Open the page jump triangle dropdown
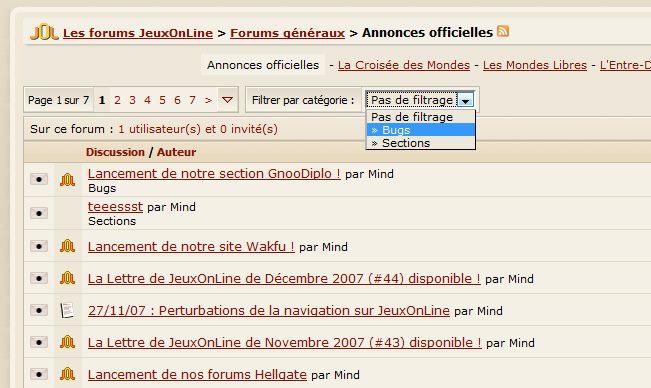The height and width of the screenshot is (388, 651). click(227, 100)
